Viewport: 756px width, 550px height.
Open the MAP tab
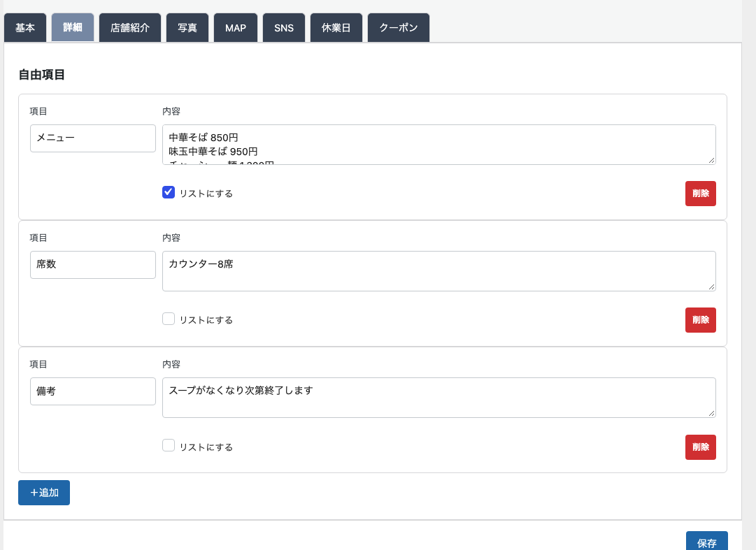[235, 28]
